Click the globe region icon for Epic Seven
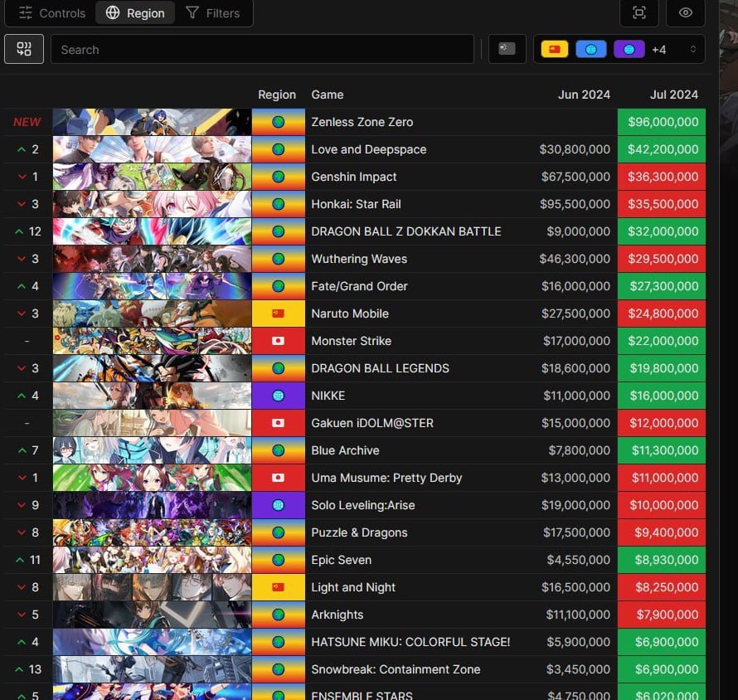738x700 pixels. pos(278,560)
